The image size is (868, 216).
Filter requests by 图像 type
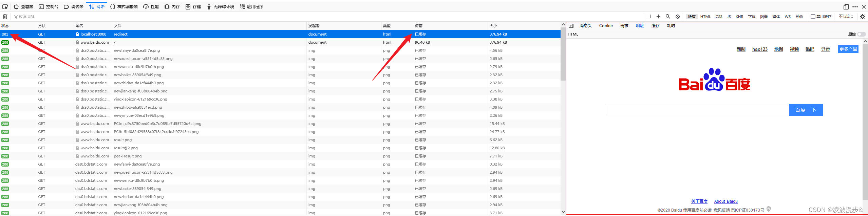tap(764, 17)
